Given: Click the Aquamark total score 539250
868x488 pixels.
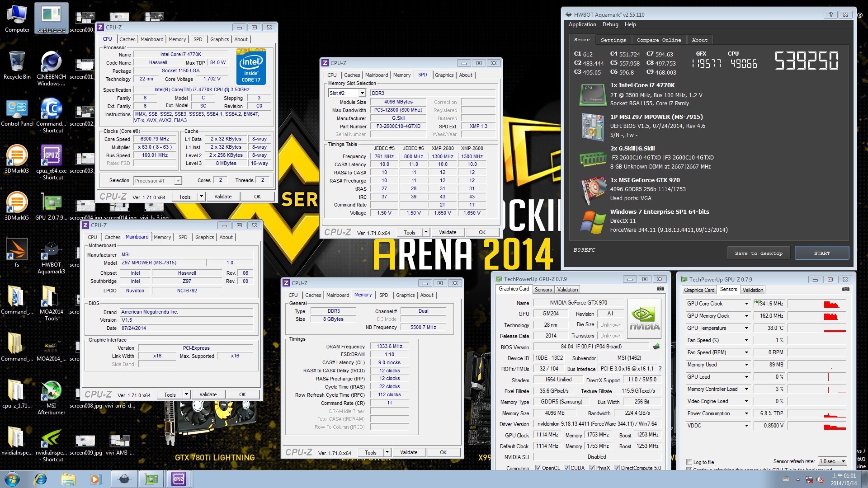Looking at the screenshot, I should click(x=807, y=61).
